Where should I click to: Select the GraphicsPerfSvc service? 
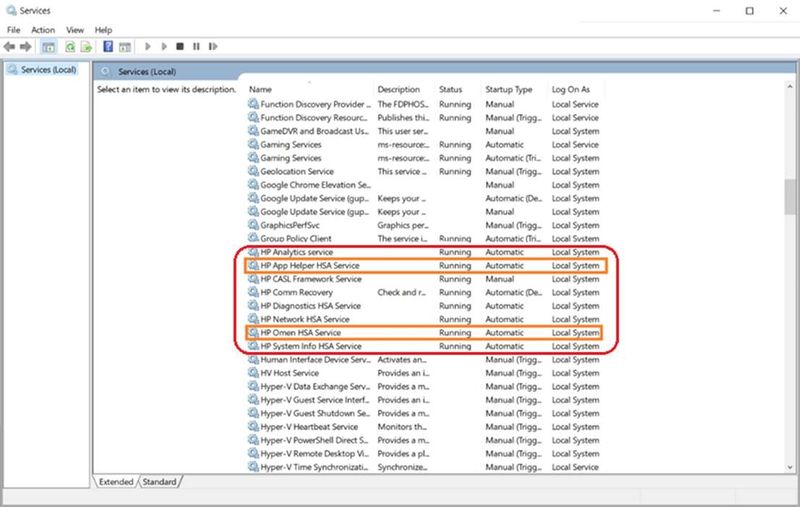click(x=425, y=225)
